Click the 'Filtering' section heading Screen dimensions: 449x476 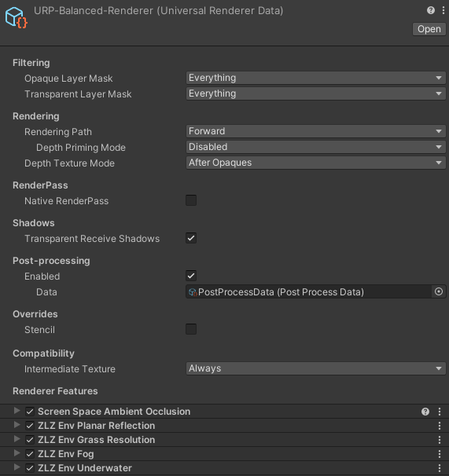[x=31, y=63]
